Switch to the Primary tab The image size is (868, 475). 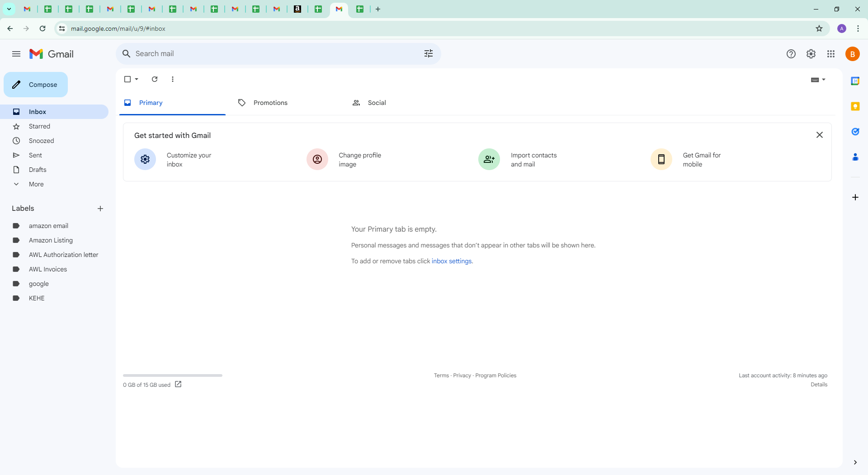[x=172, y=103]
